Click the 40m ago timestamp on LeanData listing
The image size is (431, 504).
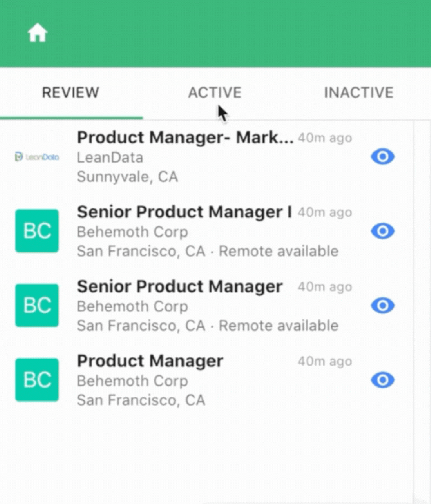click(325, 138)
